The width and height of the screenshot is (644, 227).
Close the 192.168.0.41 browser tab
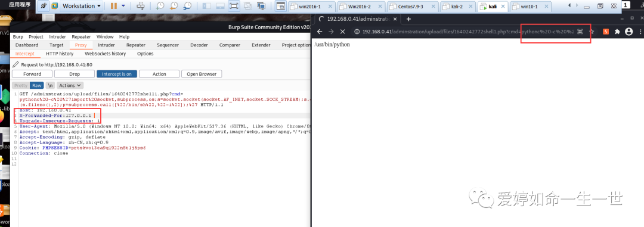pos(395,19)
